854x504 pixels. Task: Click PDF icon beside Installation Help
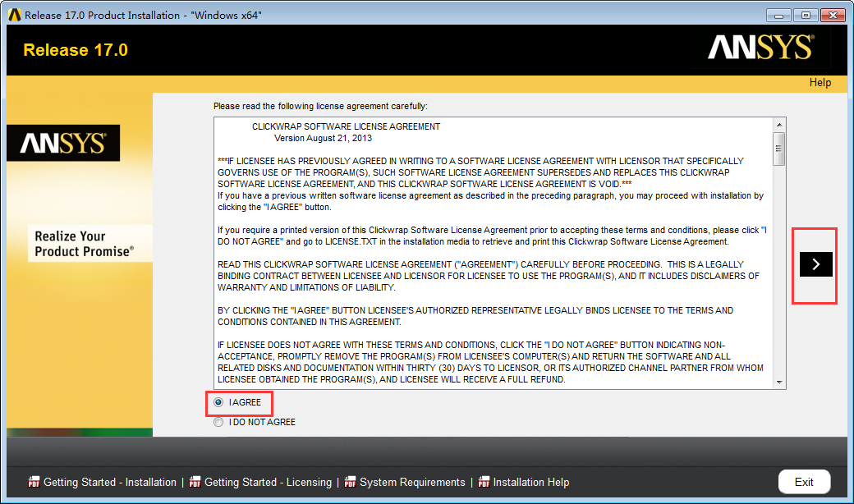point(484,482)
